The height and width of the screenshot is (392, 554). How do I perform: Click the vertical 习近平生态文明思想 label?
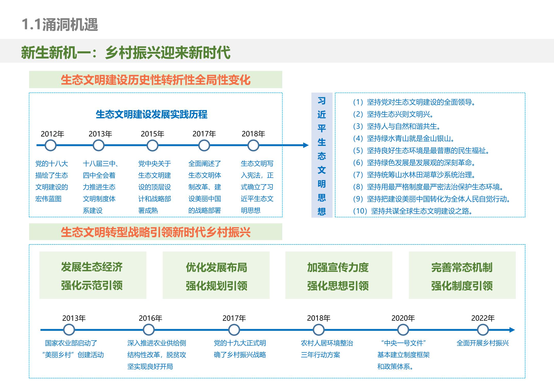tap(322, 155)
